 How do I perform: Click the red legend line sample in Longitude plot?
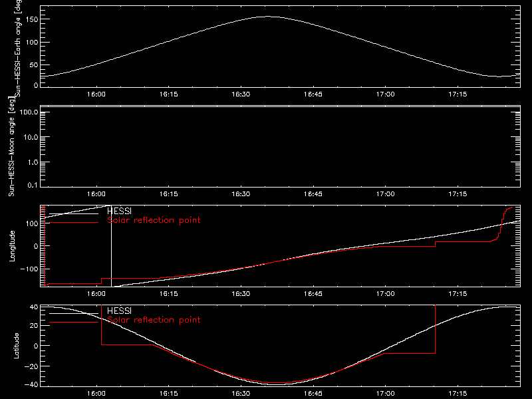point(74,223)
